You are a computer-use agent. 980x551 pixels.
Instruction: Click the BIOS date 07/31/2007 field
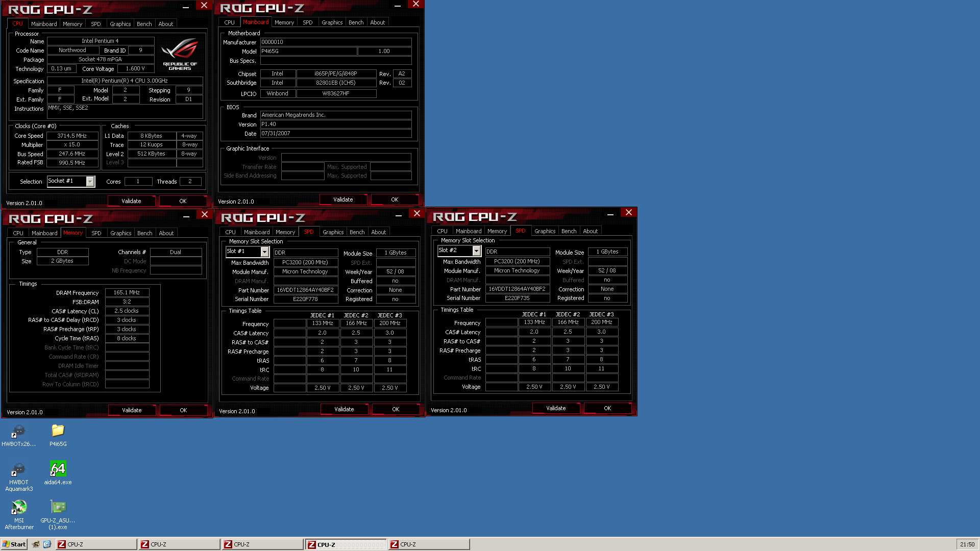point(336,134)
